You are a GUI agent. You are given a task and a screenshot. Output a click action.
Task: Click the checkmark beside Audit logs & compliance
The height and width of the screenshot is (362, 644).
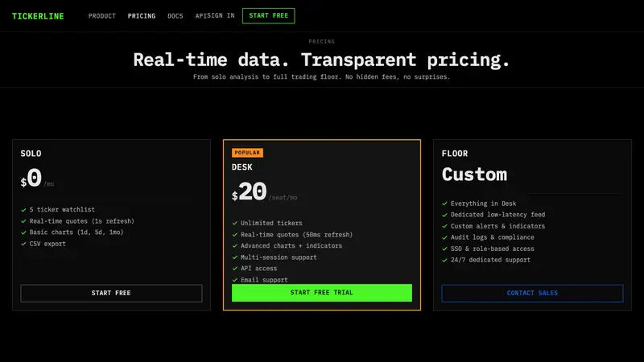pyautogui.click(x=445, y=237)
